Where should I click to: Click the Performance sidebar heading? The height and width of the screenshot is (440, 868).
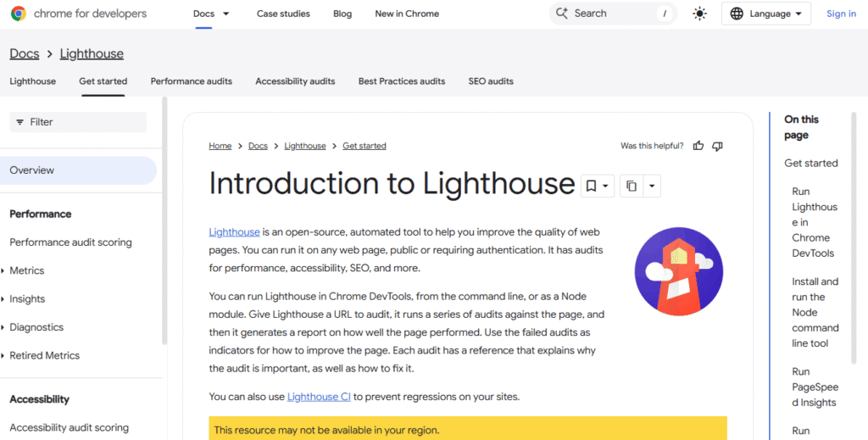point(41,214)
